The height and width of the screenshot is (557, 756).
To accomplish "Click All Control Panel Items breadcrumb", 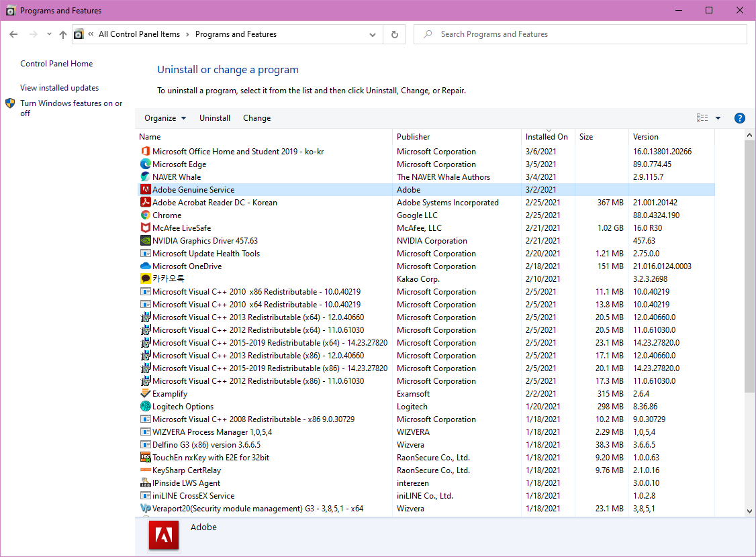I will (140, 34).
